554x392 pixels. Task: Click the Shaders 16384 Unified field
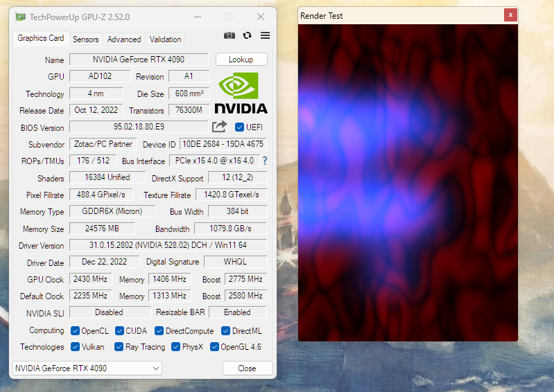(107, 177)
